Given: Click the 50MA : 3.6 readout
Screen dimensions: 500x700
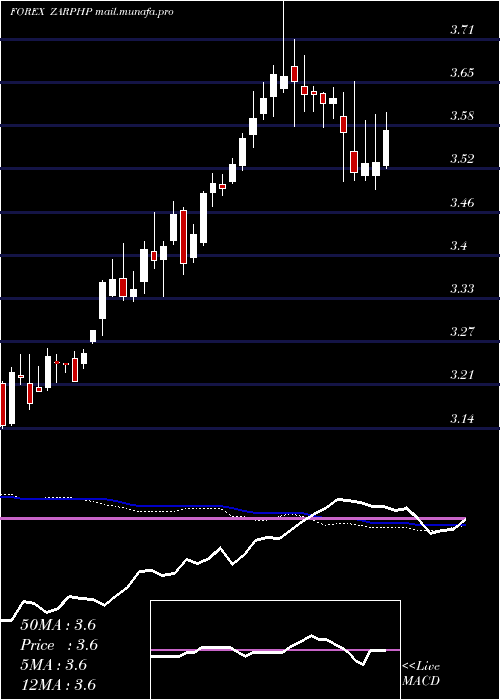Looking at the screenshot, I should pyautogui.click(x=58, y=625).
